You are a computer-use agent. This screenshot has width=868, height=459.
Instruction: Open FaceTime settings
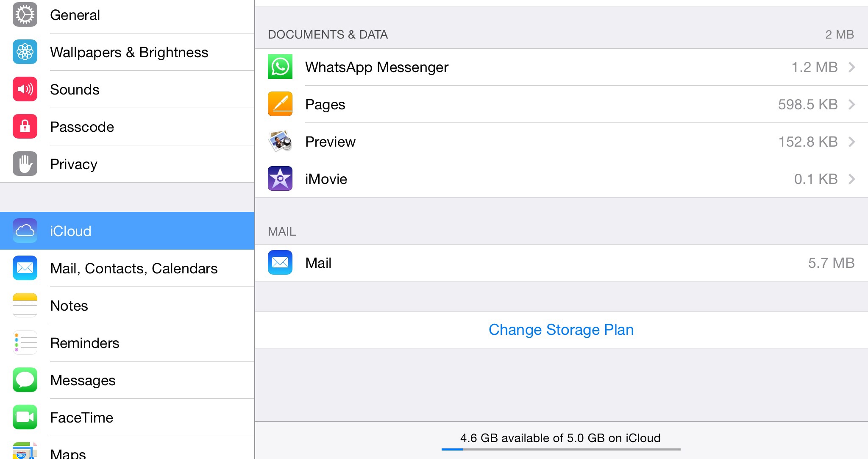[x=127, y=417]
